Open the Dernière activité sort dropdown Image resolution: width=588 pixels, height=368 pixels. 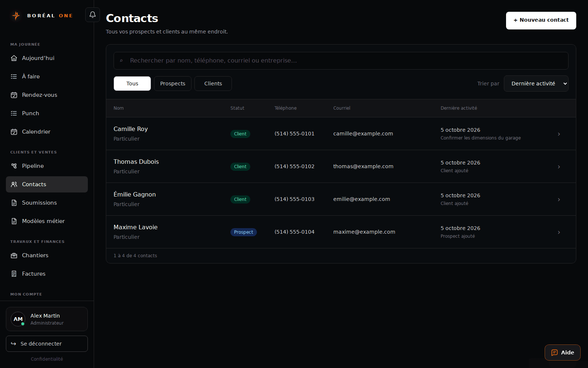pyautogui.click(x=536, y=84)
